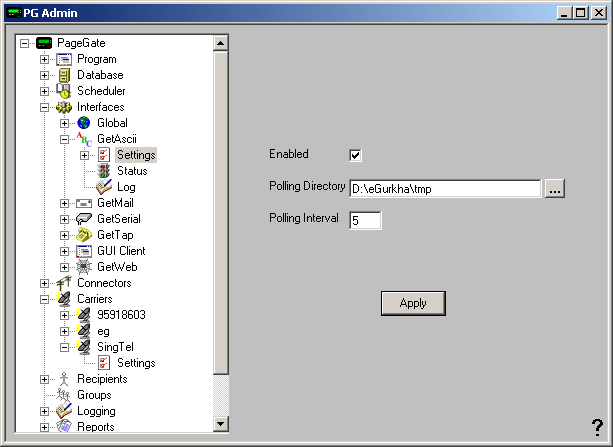
Task: Click the PG Admin title bar app icon
Action: 14,13
